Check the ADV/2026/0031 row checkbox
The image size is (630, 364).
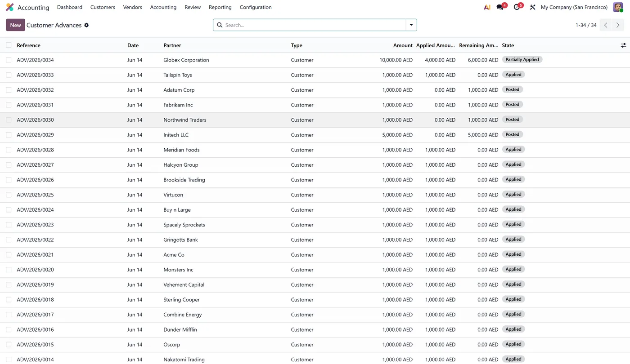[9, 105]
